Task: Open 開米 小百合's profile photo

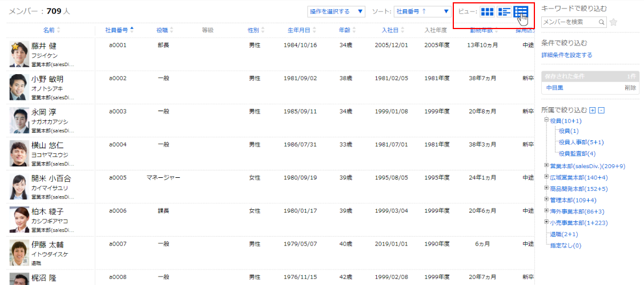Action: (19, 187)
